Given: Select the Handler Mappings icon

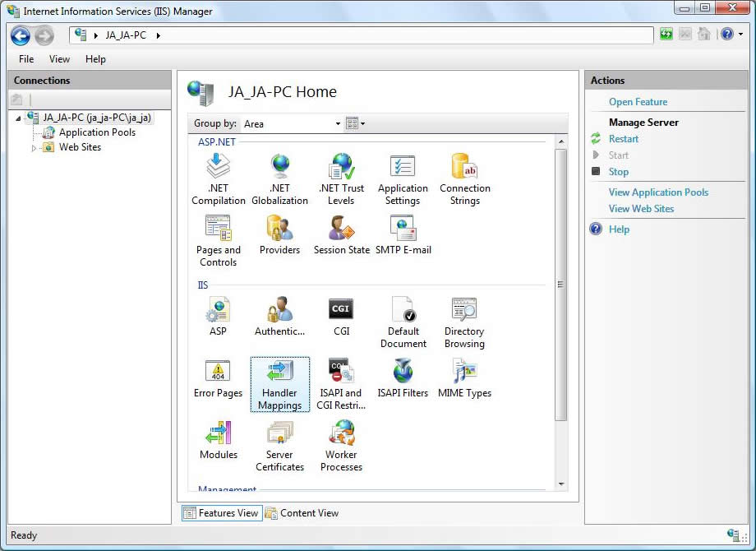Looking at the screenshot, I should 279,384.
